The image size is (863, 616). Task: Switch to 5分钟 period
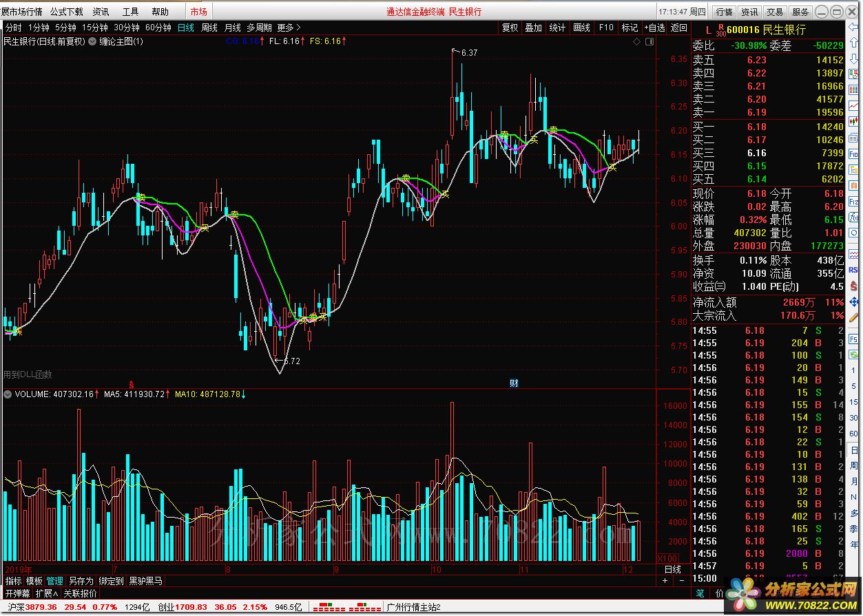pos(65,28)
